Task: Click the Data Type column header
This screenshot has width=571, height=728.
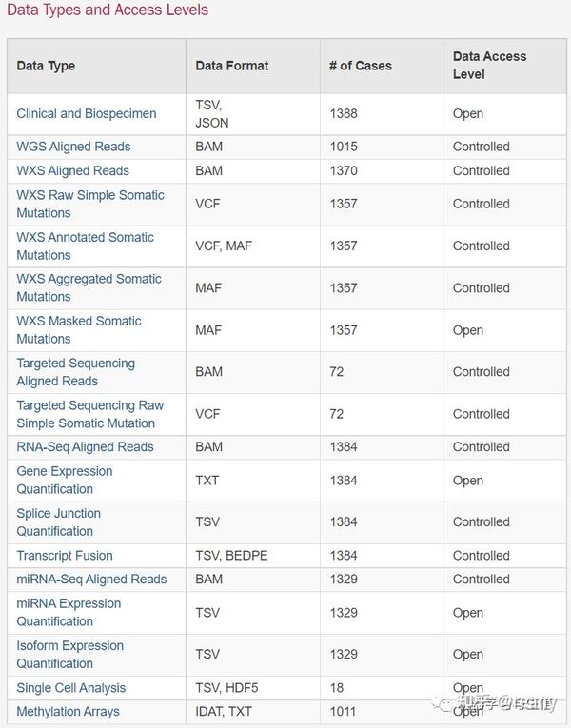Action: pos(46,66)
